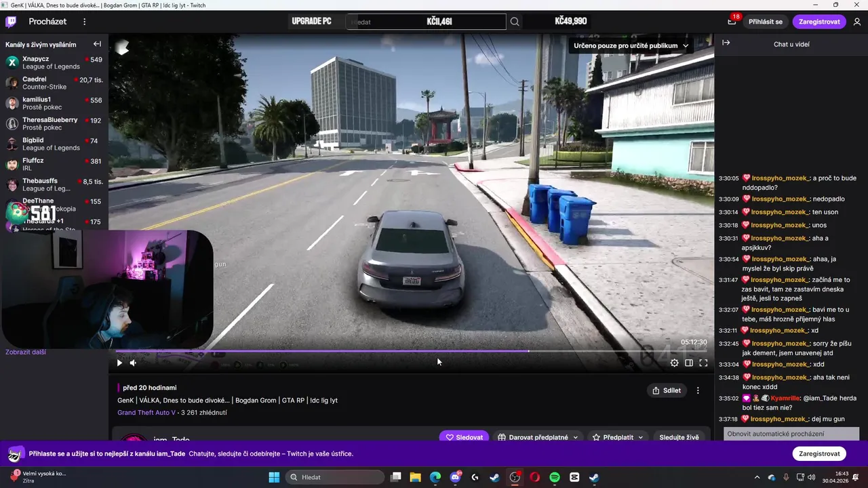868x488 pixels.
Task: Click the Windows taskbar search Hledat box
Action: point(335,477)
